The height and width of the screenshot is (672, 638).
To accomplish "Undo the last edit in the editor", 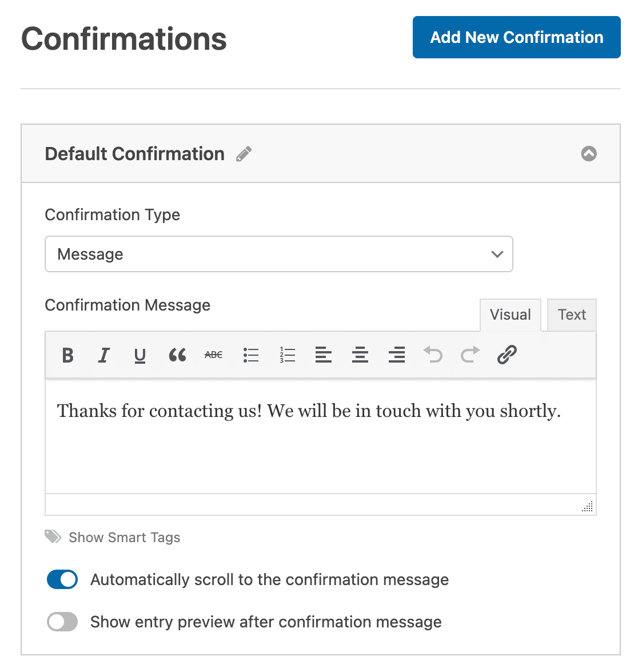I will pyautogui.click(x=433, y=355).
